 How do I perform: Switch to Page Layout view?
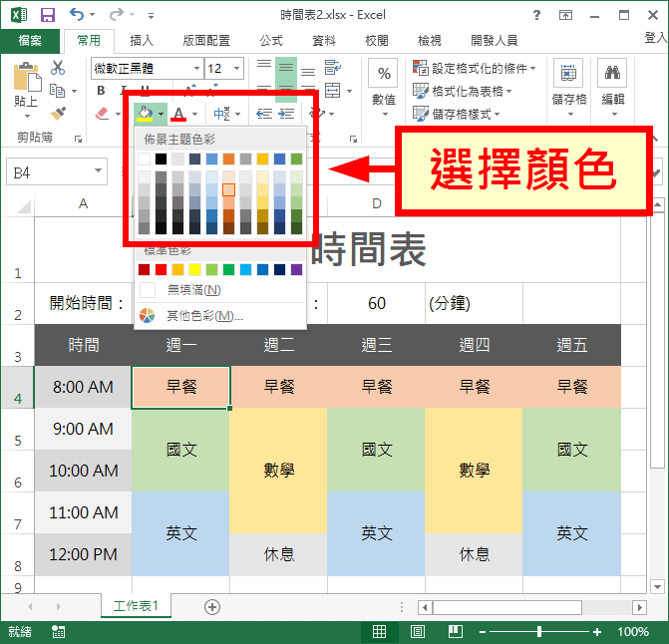point(418,632)
